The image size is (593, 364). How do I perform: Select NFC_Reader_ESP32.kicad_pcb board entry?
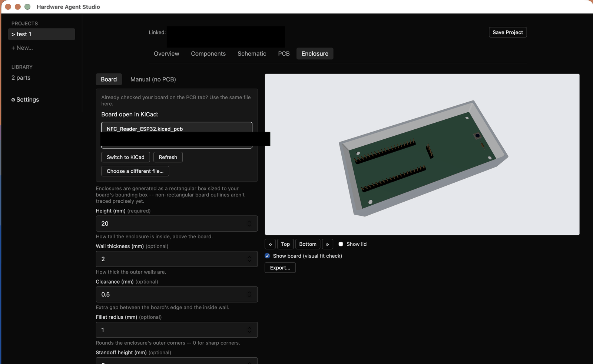[177, 135]
